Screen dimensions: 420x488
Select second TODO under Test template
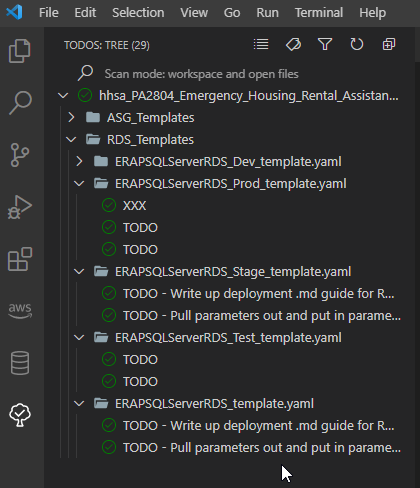[140, 382]
